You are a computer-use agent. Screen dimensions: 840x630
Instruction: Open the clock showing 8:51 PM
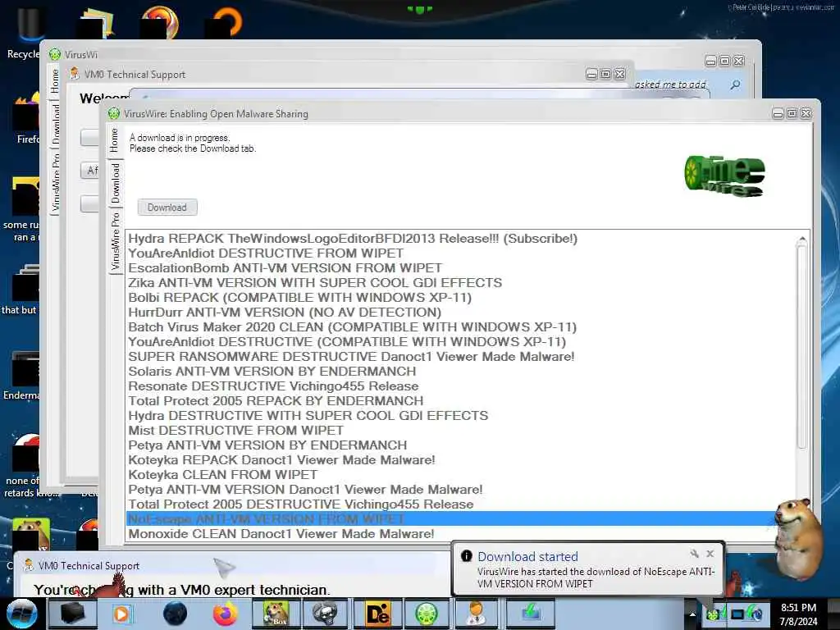(x=798, y=614)
